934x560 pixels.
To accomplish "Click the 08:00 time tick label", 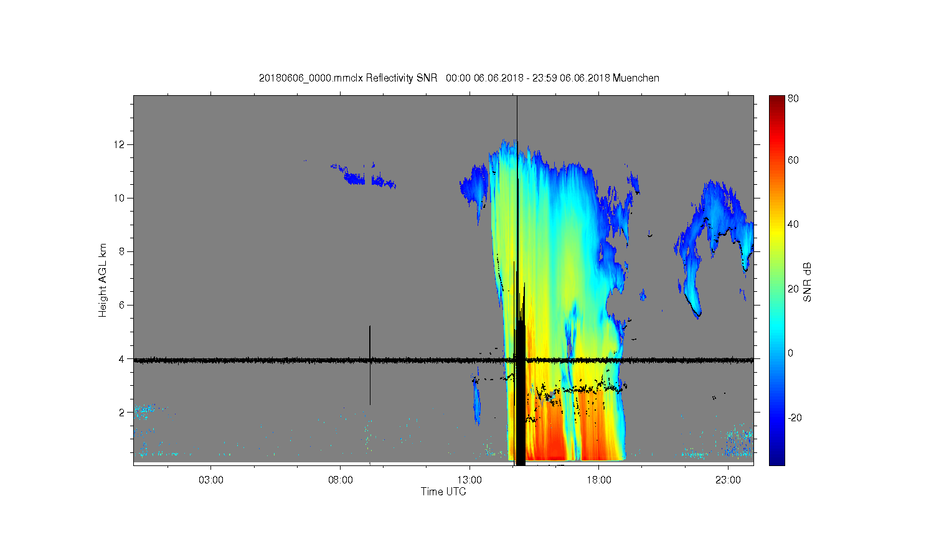I will coord(341,480).
